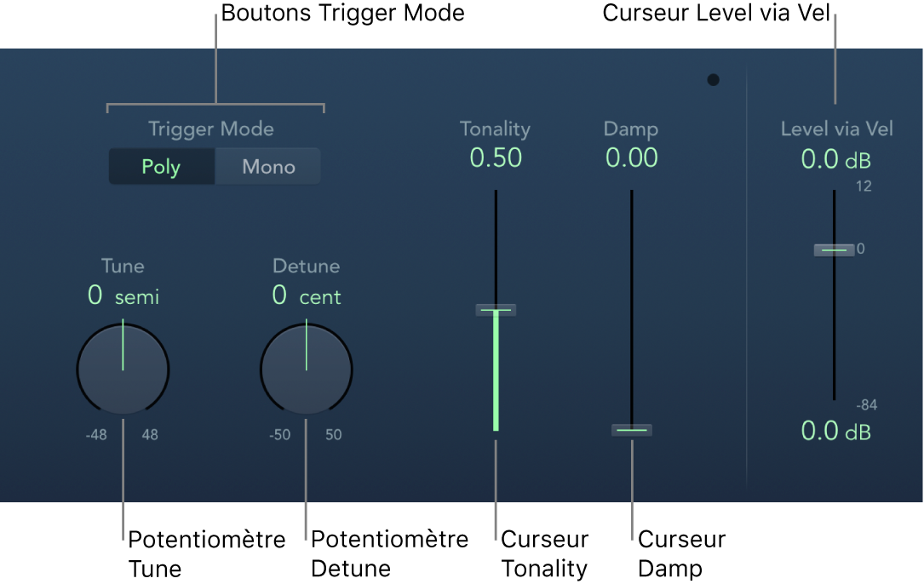The height and width of the screenshot is (584, 924).
Task: Click lower Level via Vel 0.0 dB value
Action: pos(835,432)
